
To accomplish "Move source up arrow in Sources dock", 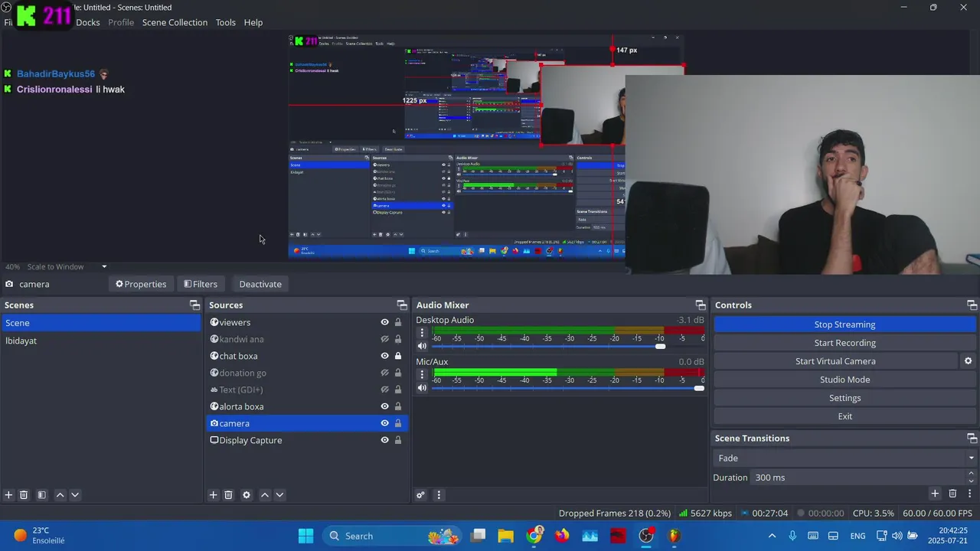I will 265,495.
